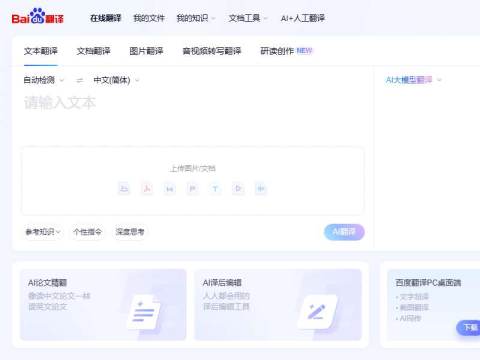This screenshot has width=480, height=360.
Task: Click the 上传图片/文档 label
Action: (x=193, y=169)
